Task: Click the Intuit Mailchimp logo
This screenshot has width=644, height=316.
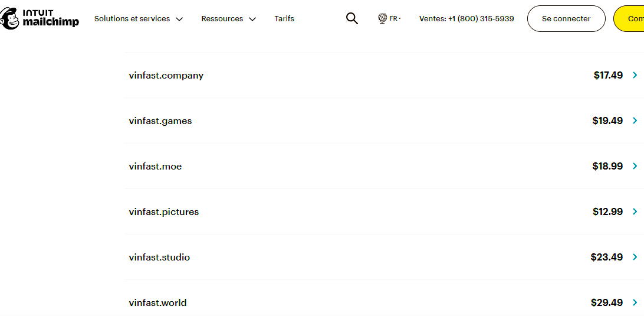Action: pos(40,18)
